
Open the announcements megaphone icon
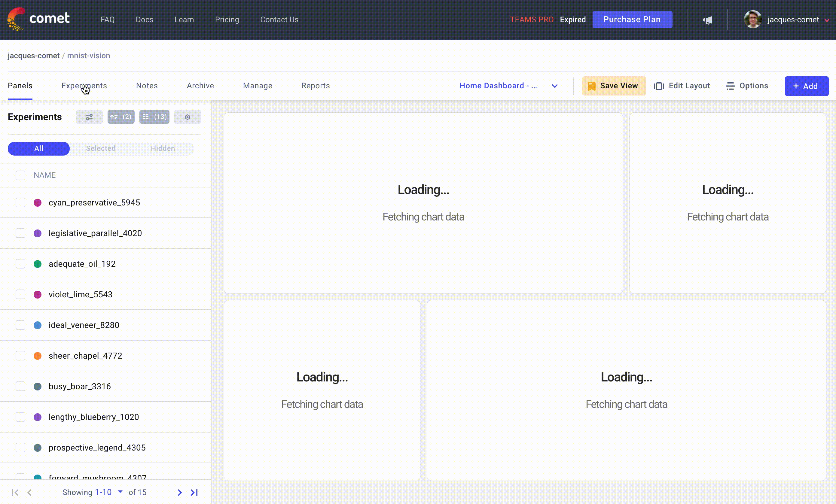pos(708,20)
